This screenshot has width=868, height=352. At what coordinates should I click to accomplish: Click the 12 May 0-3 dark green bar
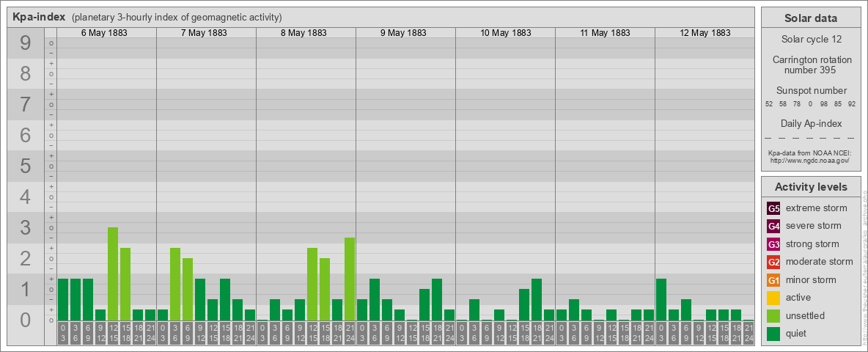(661, 299)
